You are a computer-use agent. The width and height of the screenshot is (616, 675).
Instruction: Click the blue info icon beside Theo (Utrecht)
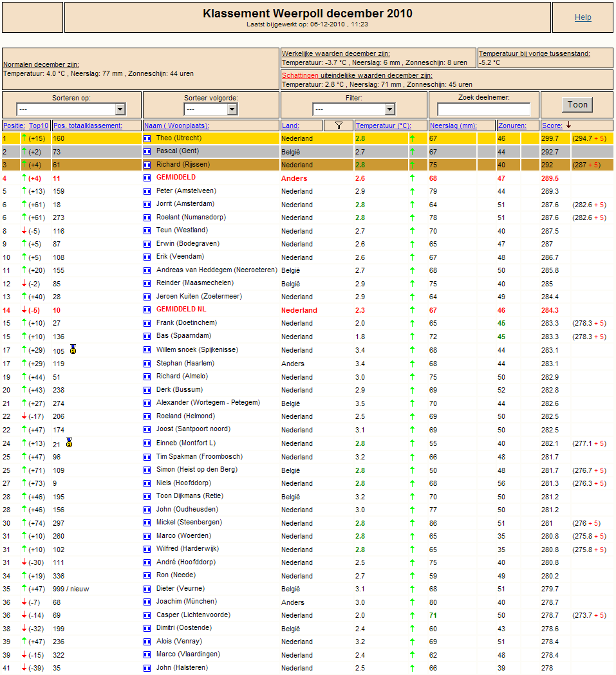tap(147, 138)
